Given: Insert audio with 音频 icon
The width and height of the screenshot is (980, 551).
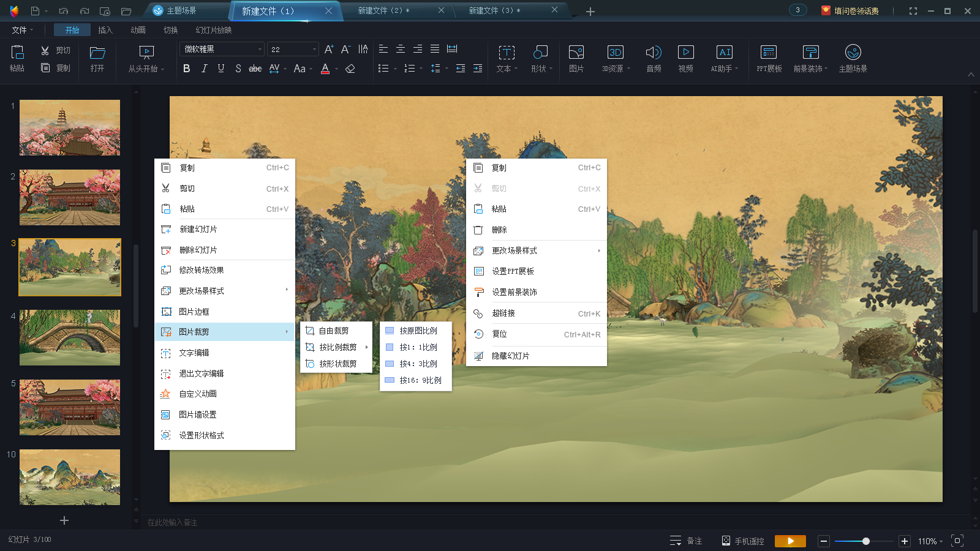Looking at the screenshot, I should click(x=654, y=58).
